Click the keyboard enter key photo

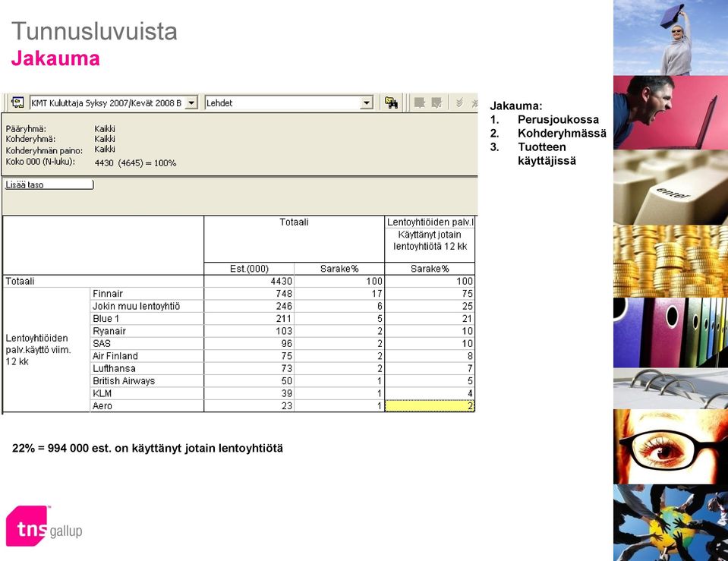[670, 188]
